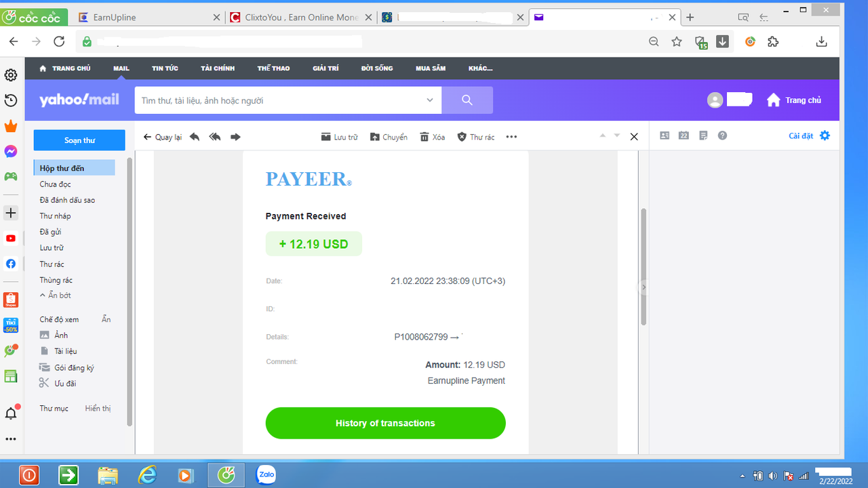Forward the email with forward arrow
868x488 pixels.
[x=235, y=137]
